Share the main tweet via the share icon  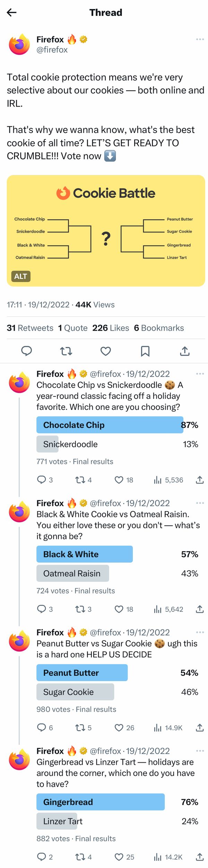point(185,351)
